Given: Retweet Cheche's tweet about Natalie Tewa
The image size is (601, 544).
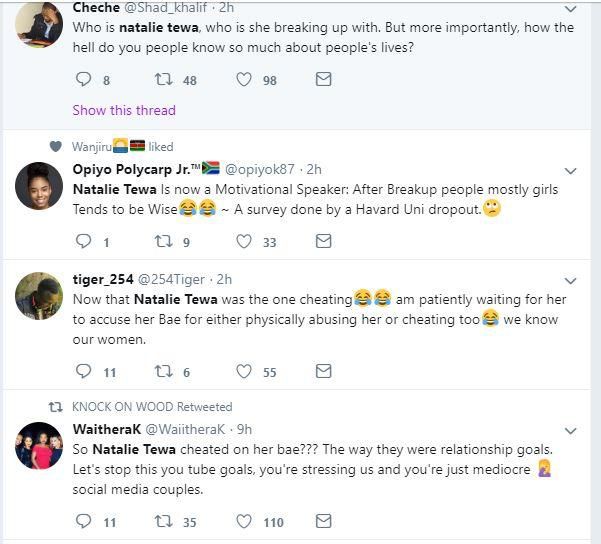Looking at the screenshot, I should click(164, 80).
